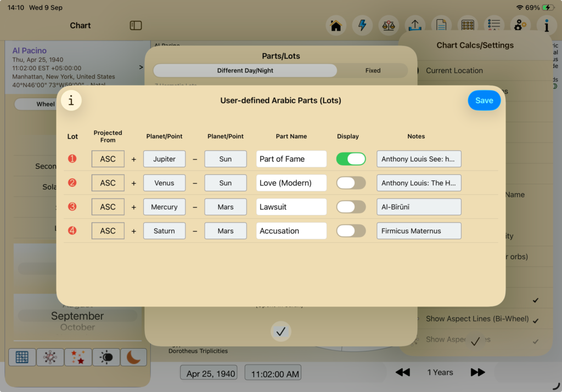
Task: Open the chart wheel icon at bottom
Action: [50, 357]
